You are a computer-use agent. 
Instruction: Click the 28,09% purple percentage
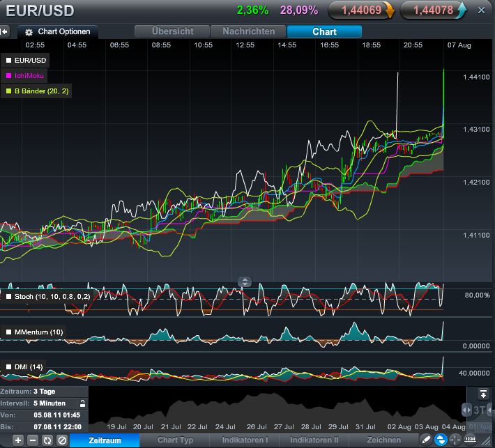click(299, 10)
